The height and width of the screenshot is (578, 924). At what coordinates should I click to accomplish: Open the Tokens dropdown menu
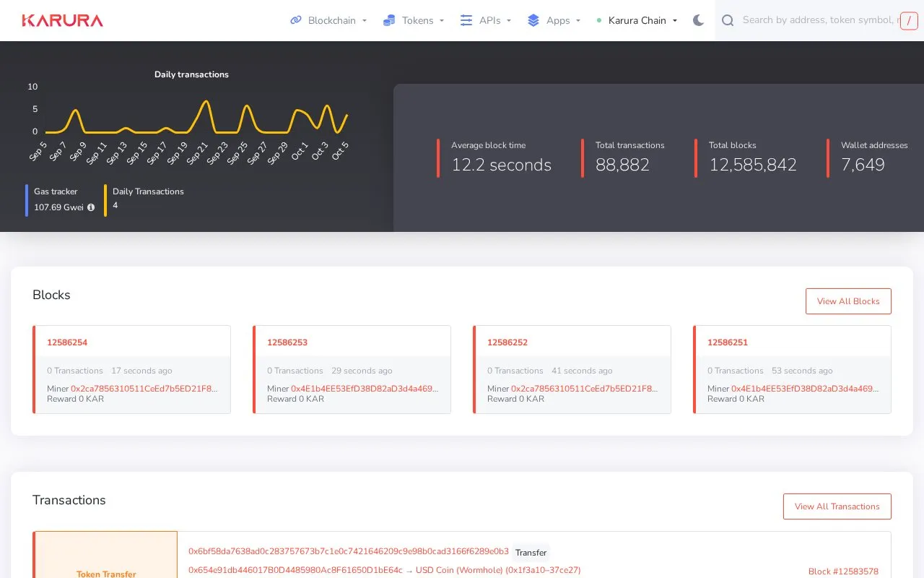(414, 20)
